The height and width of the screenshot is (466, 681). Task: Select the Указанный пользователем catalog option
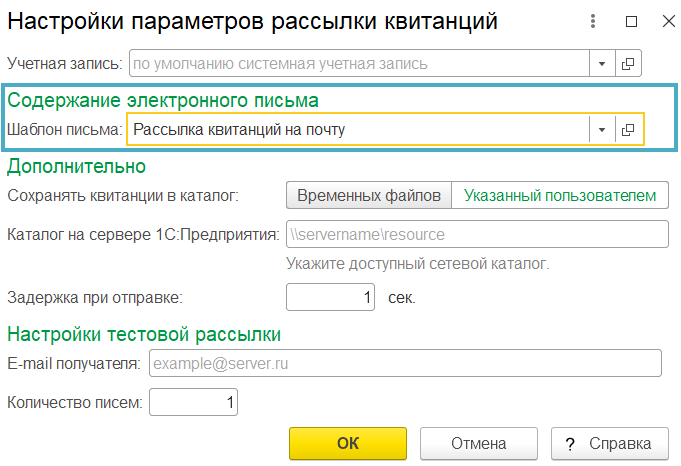tap(560, 195)
